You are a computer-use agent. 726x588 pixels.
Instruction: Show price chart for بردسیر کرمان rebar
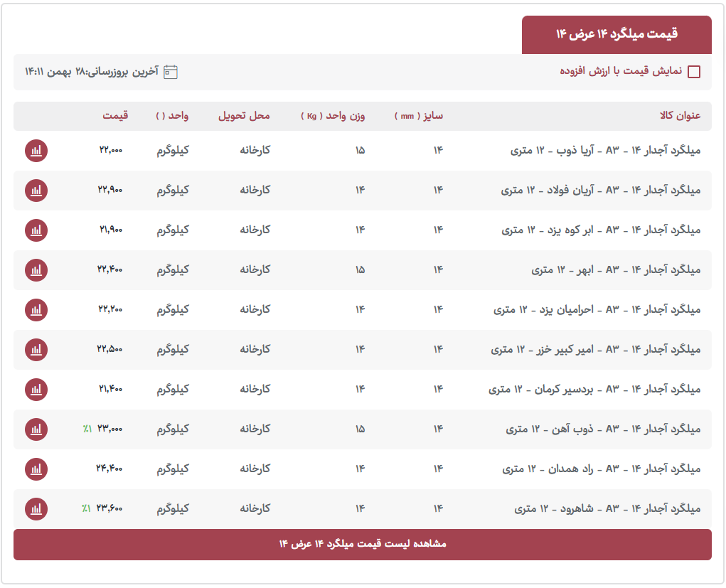tap(36, 390)
